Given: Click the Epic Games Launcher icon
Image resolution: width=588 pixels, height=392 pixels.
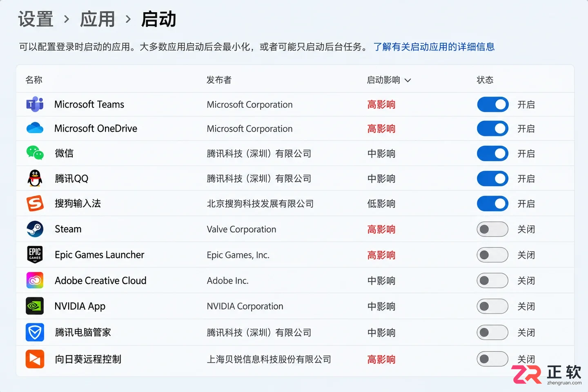Looking at the screenshot, I should 35,254.
